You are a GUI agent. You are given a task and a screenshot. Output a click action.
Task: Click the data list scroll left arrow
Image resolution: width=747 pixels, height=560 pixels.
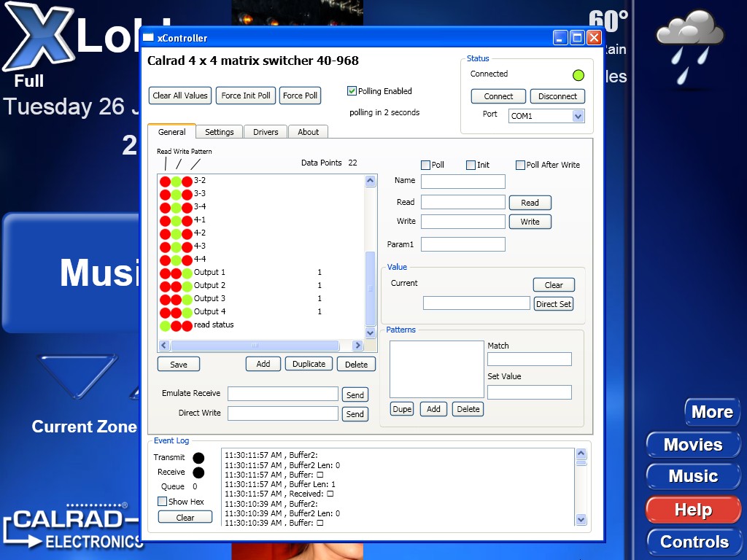164,345
